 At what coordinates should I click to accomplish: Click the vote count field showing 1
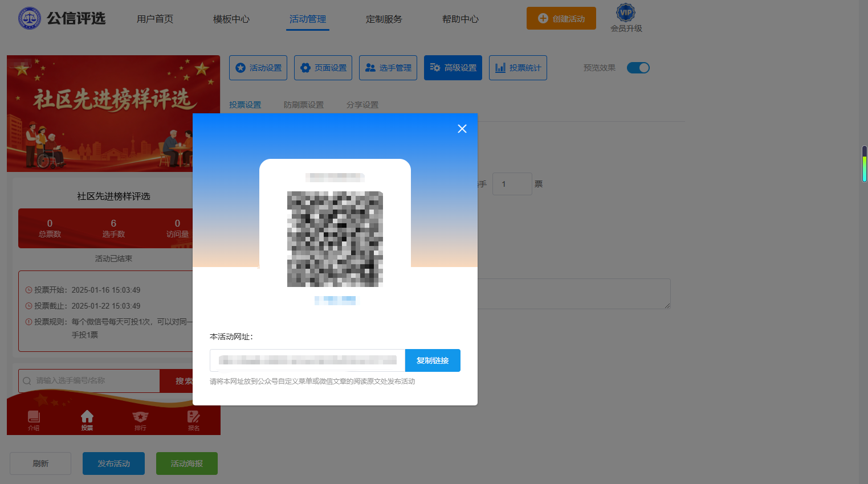click(512, 184)
